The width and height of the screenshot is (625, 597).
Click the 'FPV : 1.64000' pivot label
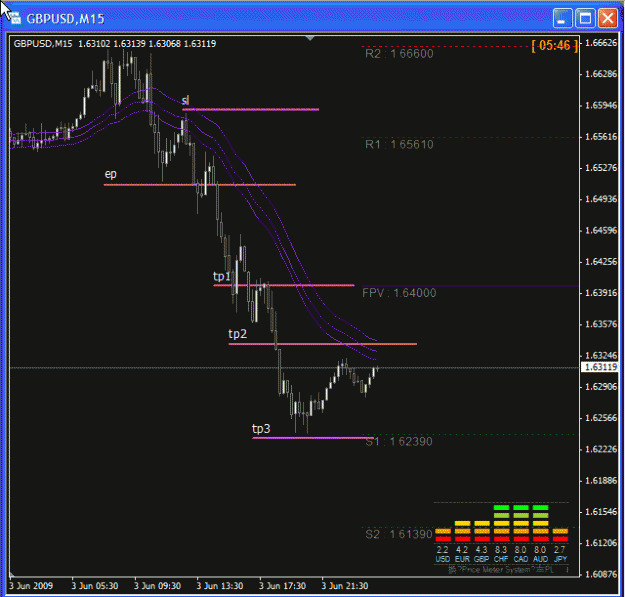pos(399,293)
